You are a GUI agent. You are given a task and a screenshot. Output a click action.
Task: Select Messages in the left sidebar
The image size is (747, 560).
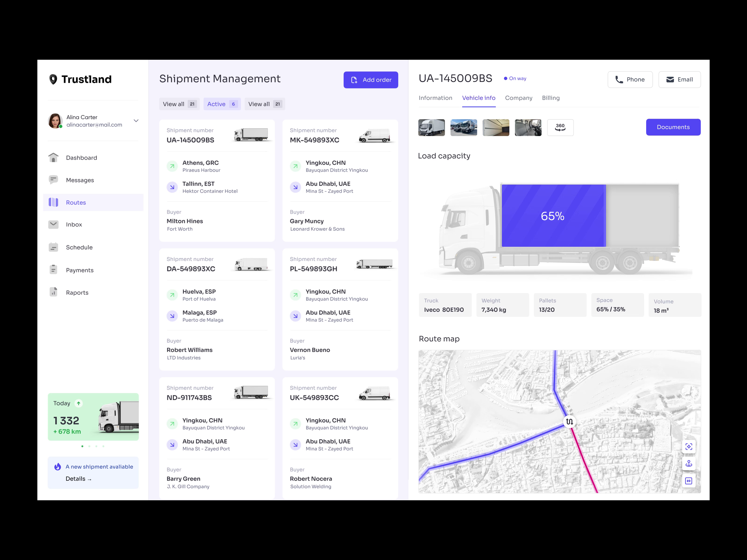click(x=80, y=180)
